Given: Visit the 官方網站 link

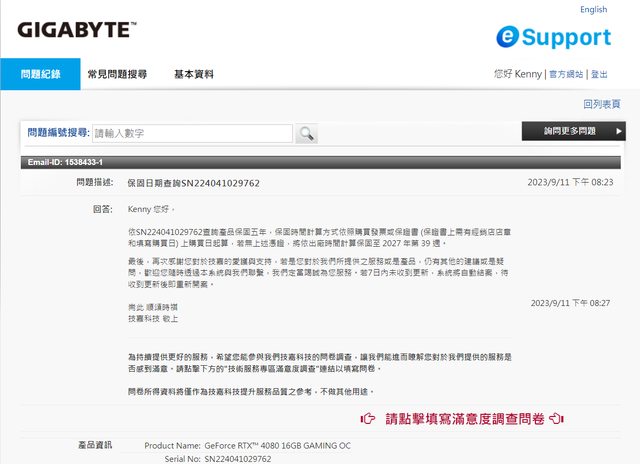Looking at the screenshot, I should [566, 74].
